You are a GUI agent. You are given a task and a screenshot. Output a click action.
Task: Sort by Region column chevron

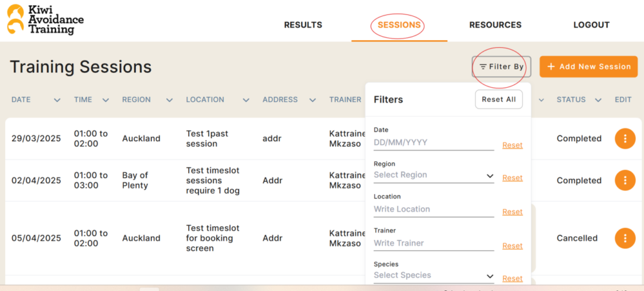(169, 100)
